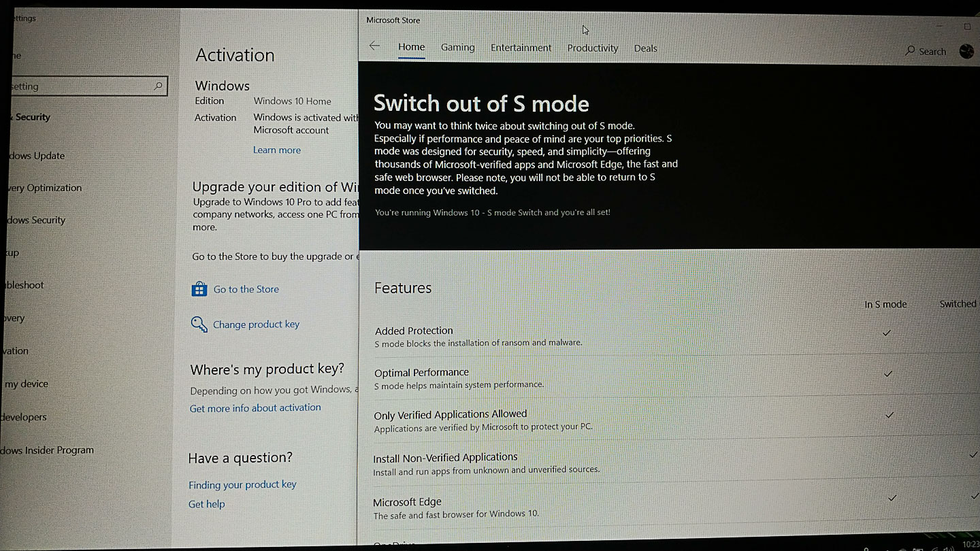Image resolution: width=980 pixels, height=551 pixels.
Task: Click the Finding your product key link
Action: pyautogui.click(x=242, y=484)
